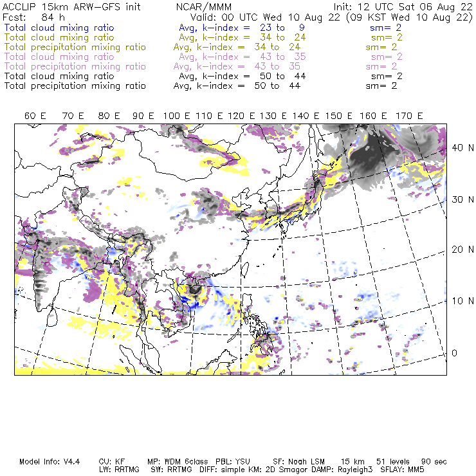Click the '51 levels' text
Screen dimensions: 476x476
coord(393,462)
